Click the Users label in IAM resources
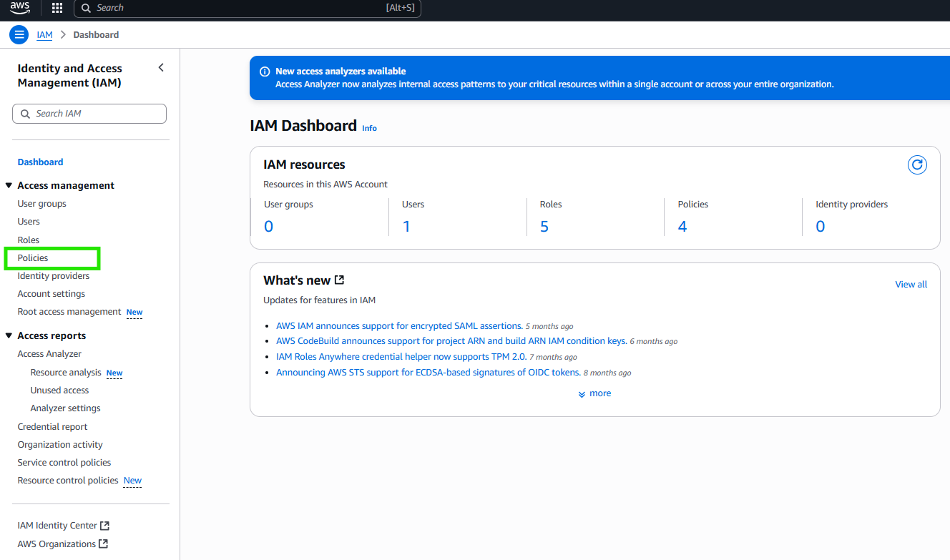 pos(413,205)
